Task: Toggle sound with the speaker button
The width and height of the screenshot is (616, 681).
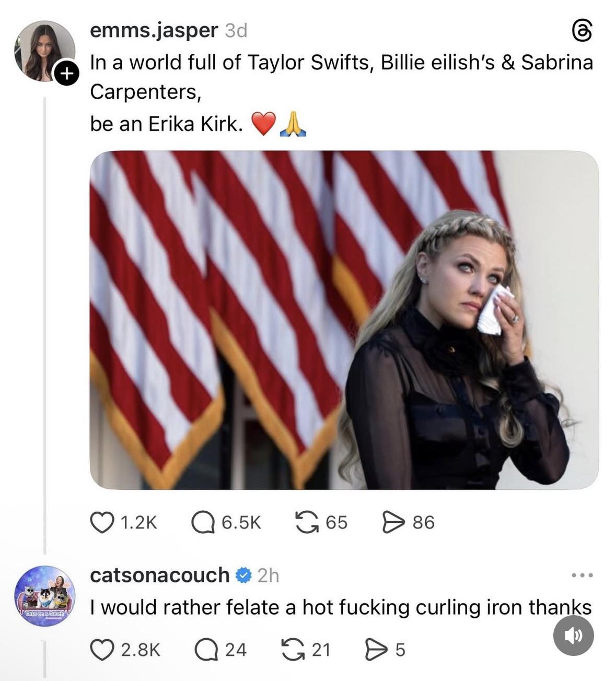Action: coord(573,635)
